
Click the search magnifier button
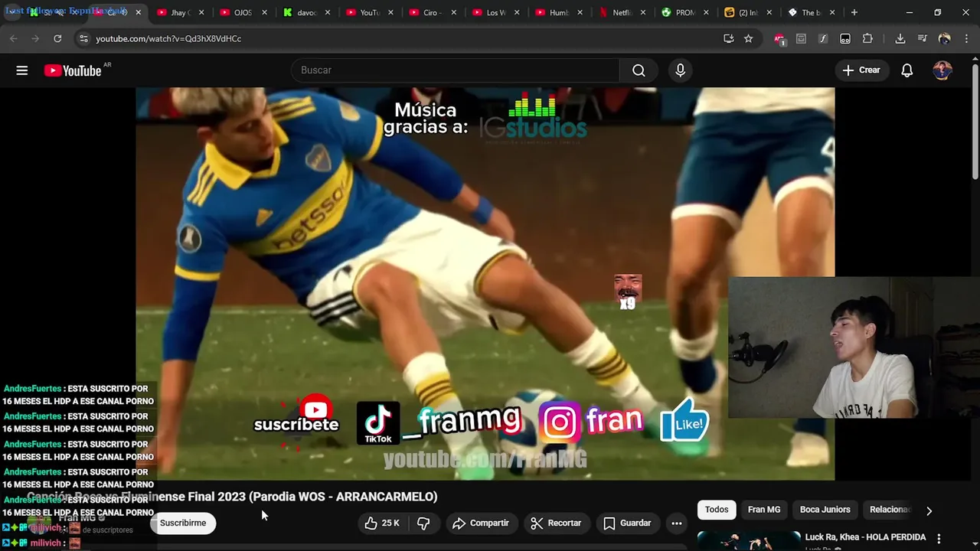639,70
